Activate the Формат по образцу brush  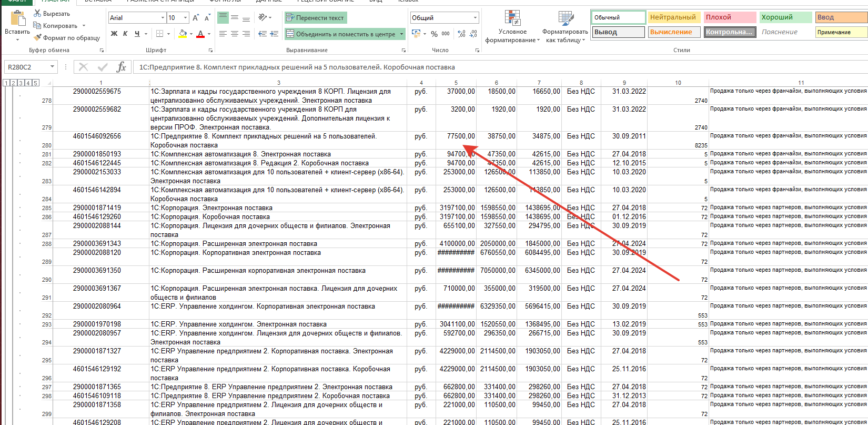tap(66, 38)
